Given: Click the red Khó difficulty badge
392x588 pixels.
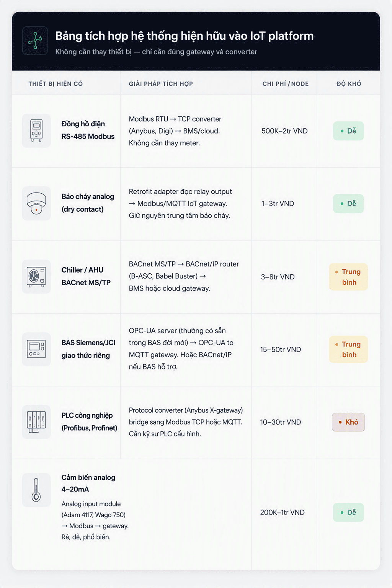Looking at the screenshot, I should (x=348, y=422).
